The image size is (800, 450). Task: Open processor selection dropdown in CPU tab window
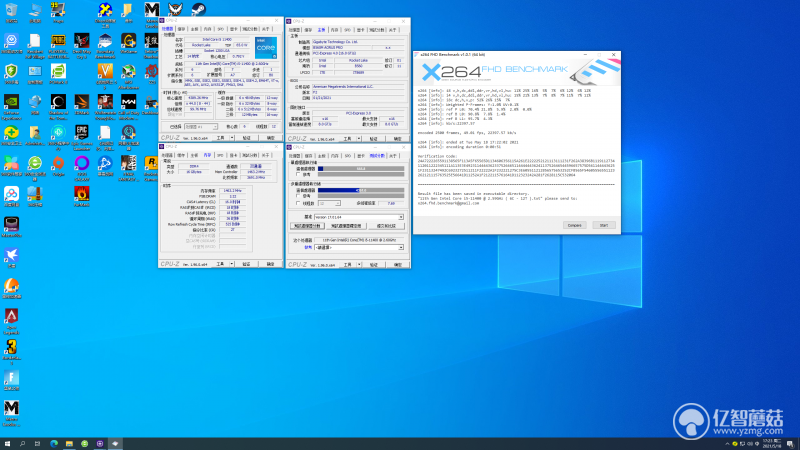[x=201, y=127]
